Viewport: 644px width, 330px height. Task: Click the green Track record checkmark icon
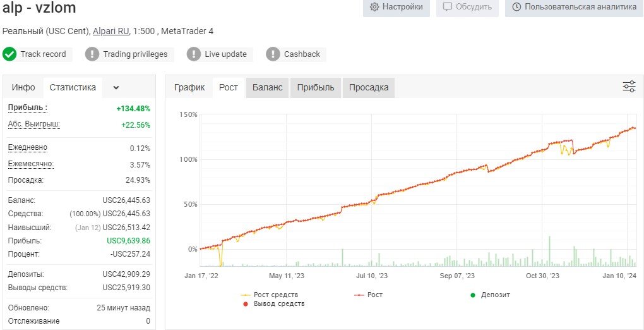pyautogui.click(x=9, y=54)
